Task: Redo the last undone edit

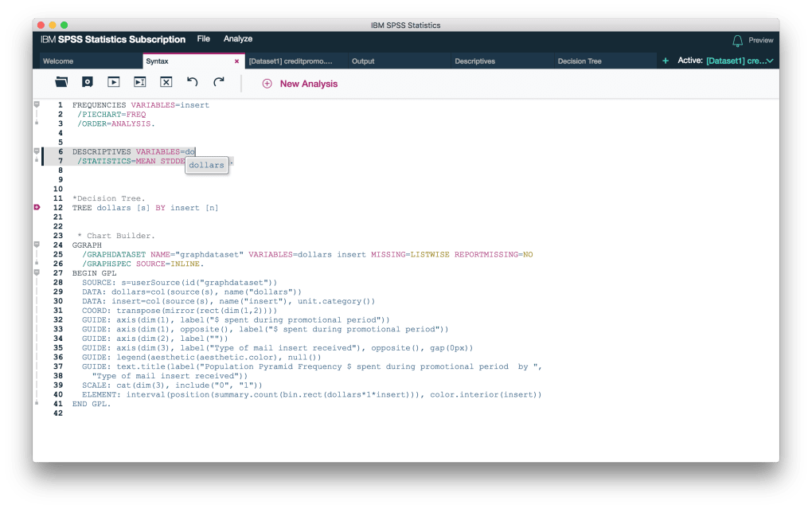Action: [x=219, y=82]
